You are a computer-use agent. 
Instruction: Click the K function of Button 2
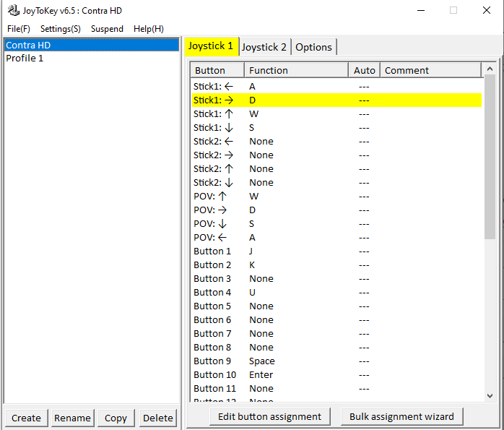click(x=252, y=265)
